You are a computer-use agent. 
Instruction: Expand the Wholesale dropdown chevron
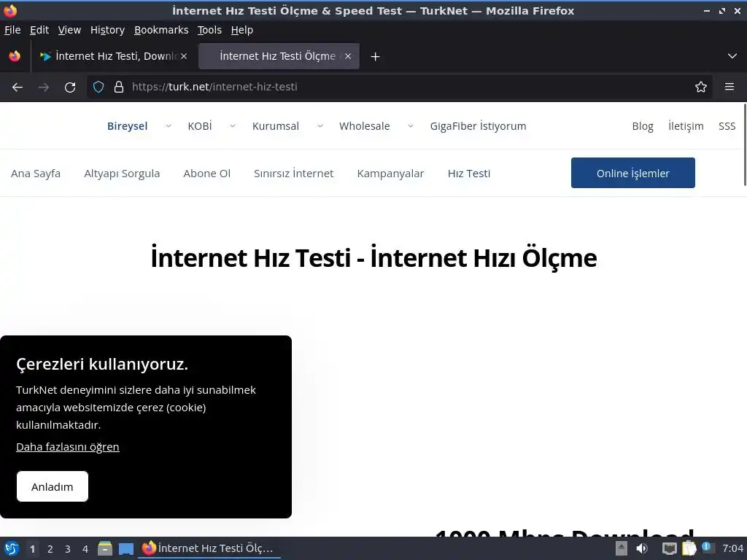(x=411, y=126)
